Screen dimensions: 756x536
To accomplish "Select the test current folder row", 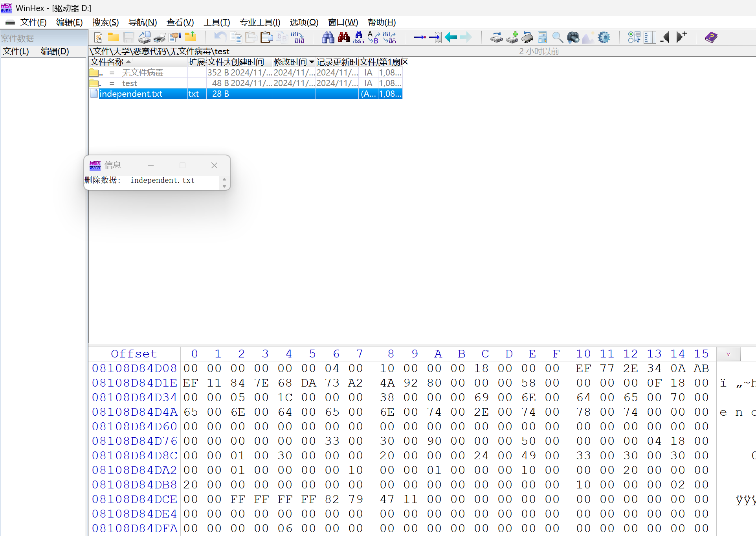I will (246, 83).
